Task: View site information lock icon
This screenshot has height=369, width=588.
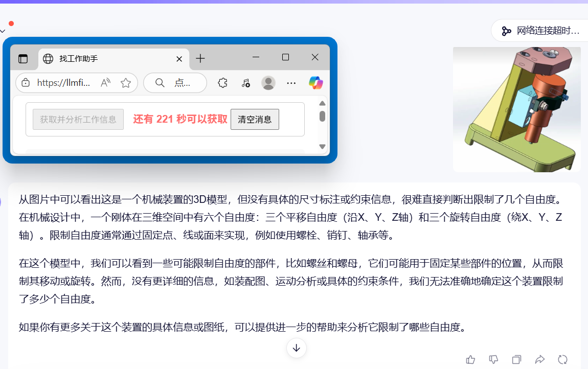Action: 26,83
